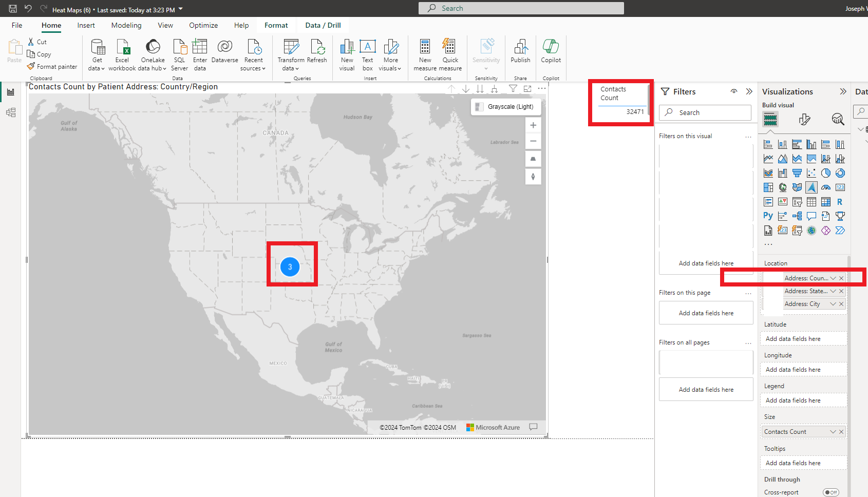Open Dataverse connector
The image size is (868, 497).
point(224,51)
